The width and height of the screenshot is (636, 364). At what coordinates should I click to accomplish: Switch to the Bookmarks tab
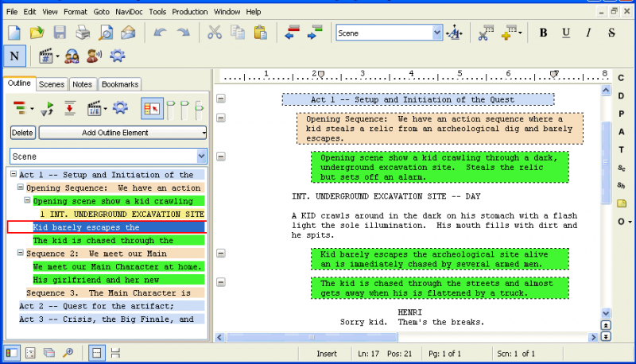pyautogui.click(x=120, y=84)
